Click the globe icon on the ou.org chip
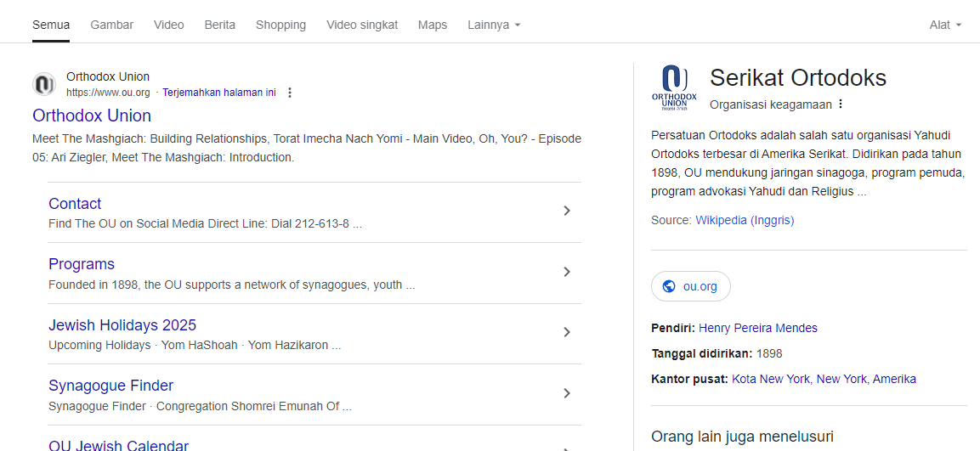The width and height of the screenshot is (980, 451). tap(669, 287)
